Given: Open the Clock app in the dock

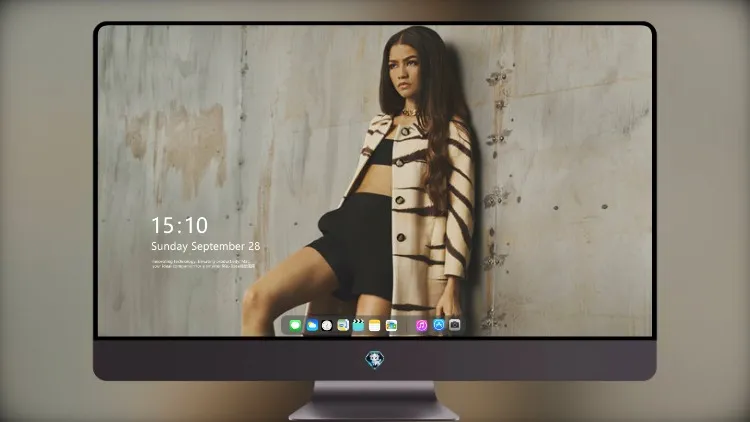Looking at the screenshot, I should 327,325.
